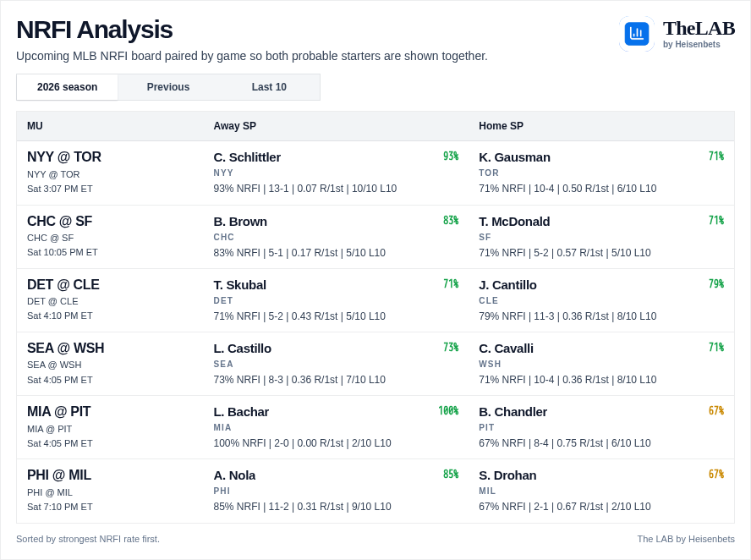The image size is (751, 560).
Task: Click Cavalli's 71% NRFI badge
Action: pos(716,348)
